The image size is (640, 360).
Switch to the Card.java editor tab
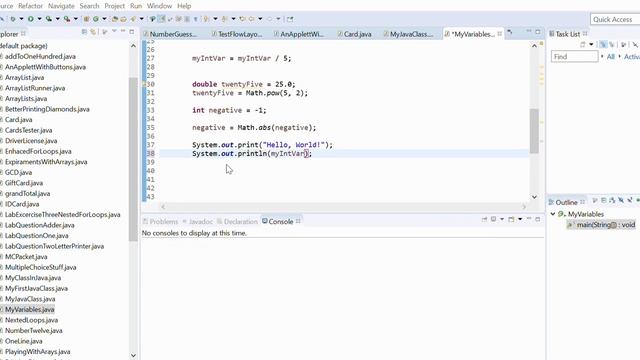pos(357,34)
